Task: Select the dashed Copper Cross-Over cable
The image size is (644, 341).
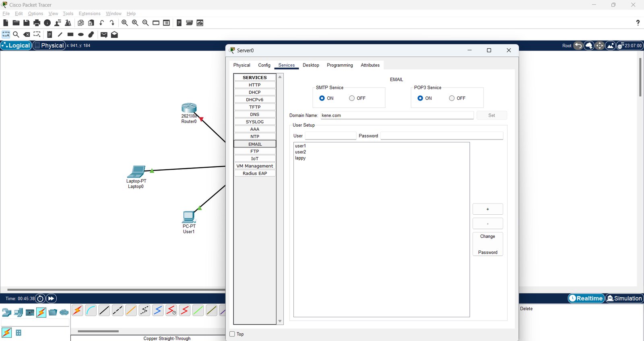Action: point(118,310)
